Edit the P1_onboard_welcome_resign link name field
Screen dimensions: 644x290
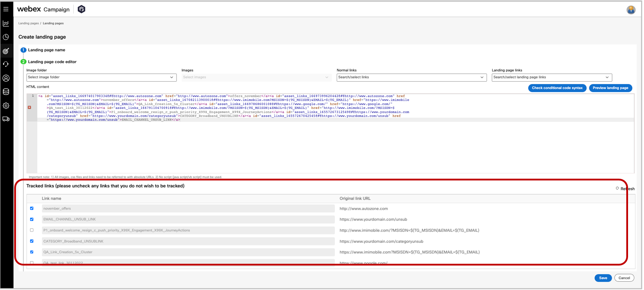pos(188,230)
